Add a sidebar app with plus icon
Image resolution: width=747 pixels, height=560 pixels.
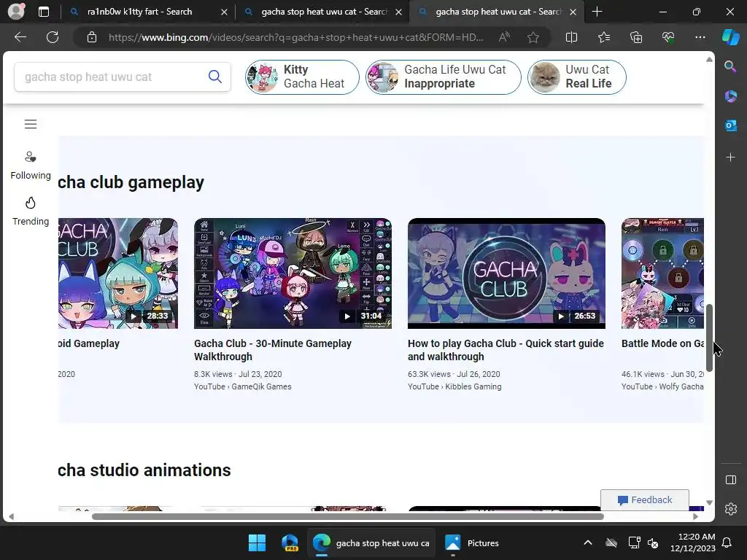point(730,157)
